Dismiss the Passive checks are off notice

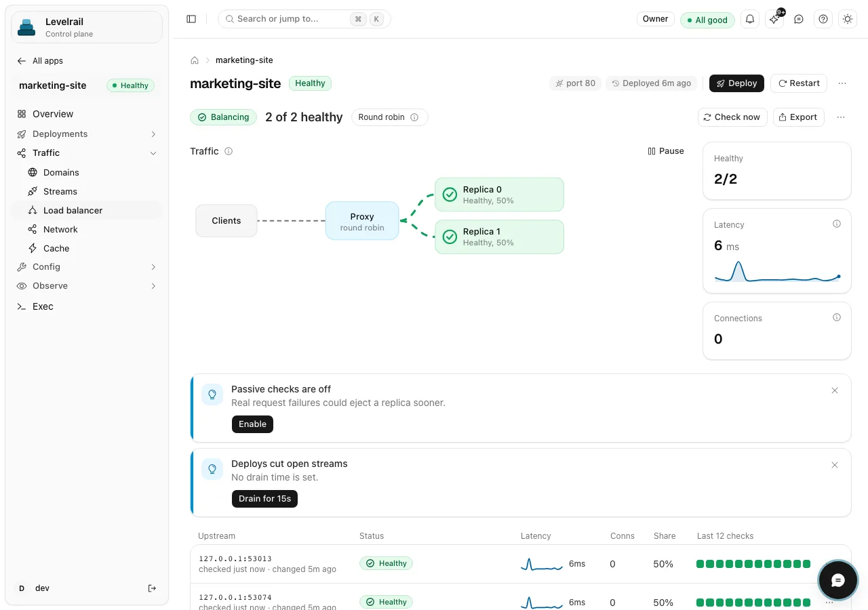(835, 390)
